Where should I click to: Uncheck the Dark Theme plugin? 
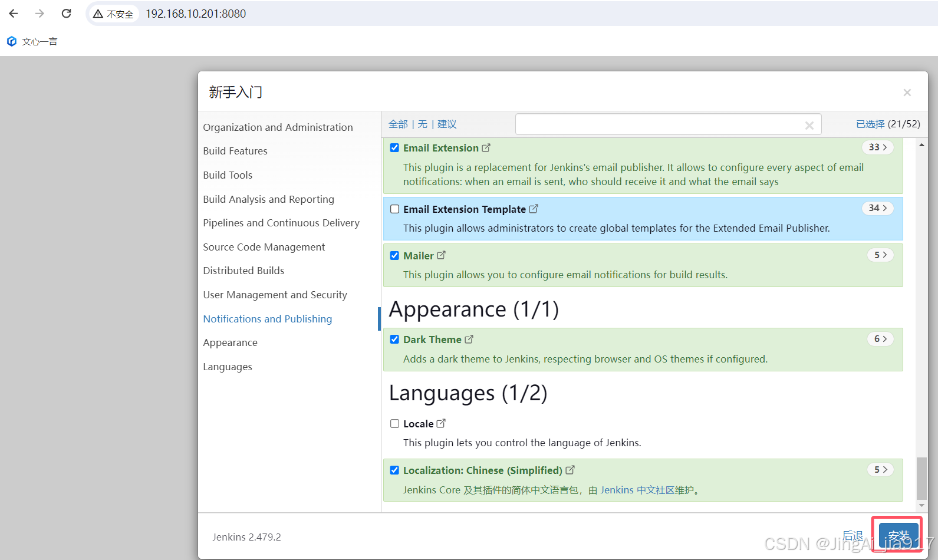[394, 340]
